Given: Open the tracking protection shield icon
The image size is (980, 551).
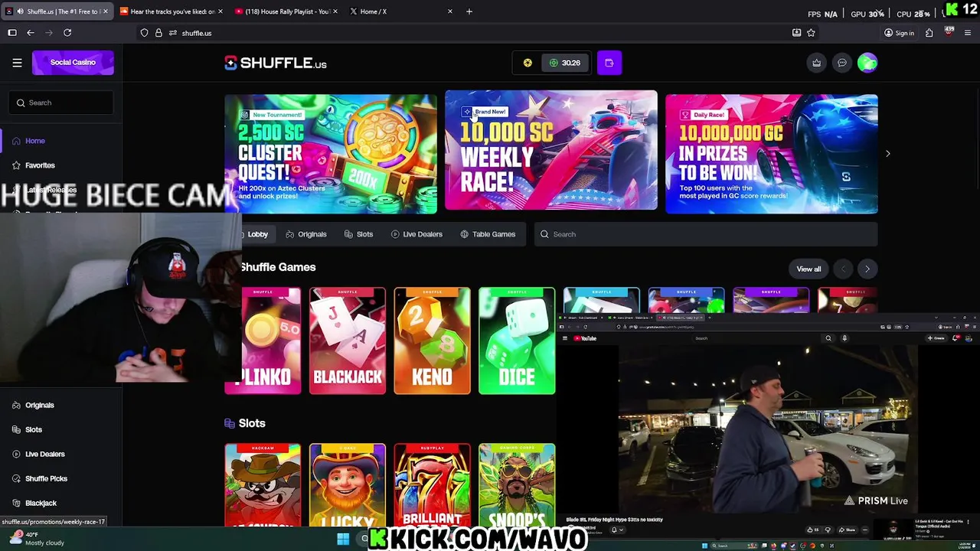Looking at the screenshot, I should (144, 33).
